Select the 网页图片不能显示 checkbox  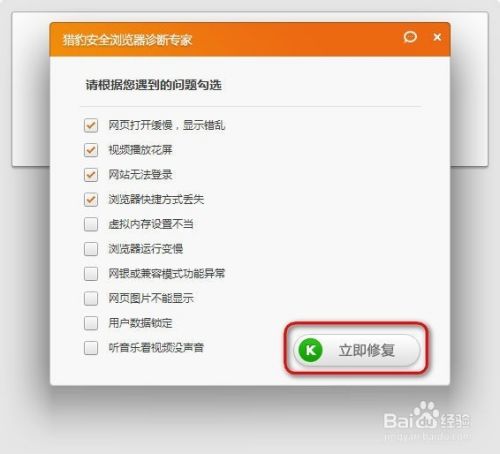tap(91, 298)
